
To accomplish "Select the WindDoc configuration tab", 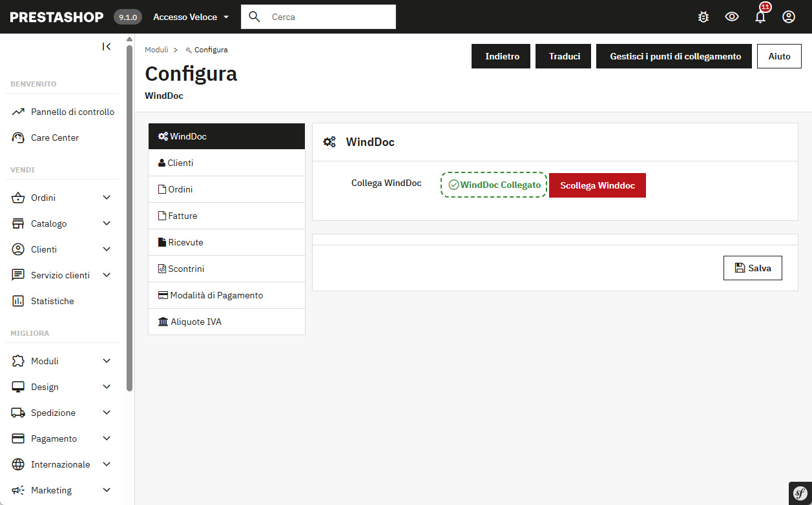I will click(227, 136).
